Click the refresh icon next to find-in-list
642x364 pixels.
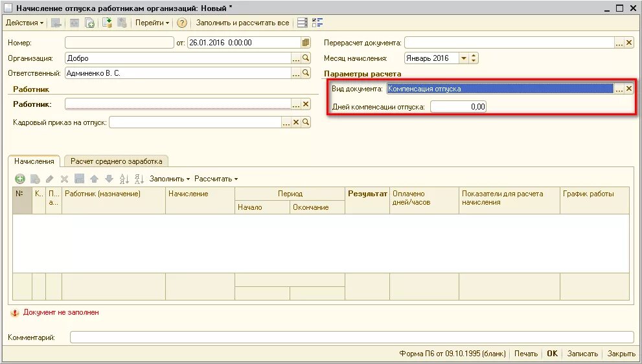74,23
